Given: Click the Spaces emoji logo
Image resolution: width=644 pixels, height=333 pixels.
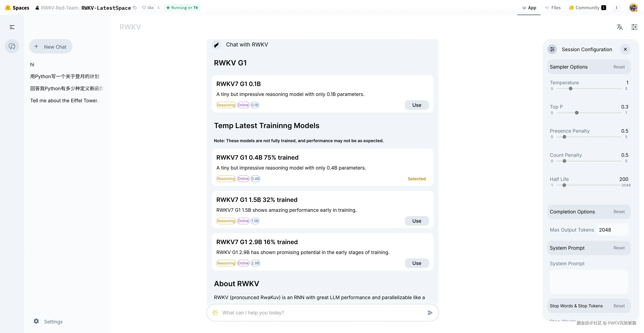Looking at the screenshot, I should [7, 8].
